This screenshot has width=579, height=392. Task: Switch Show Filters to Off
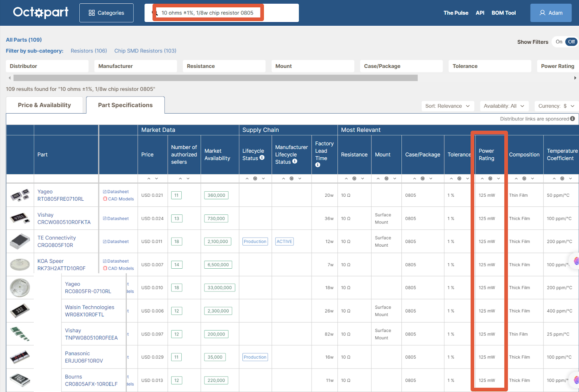coord(571,42)
